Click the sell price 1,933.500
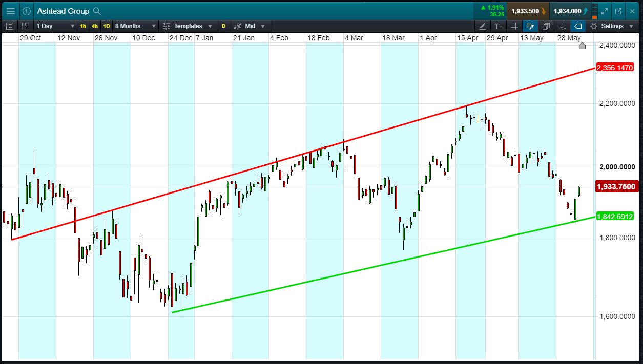 pos(528,11)
